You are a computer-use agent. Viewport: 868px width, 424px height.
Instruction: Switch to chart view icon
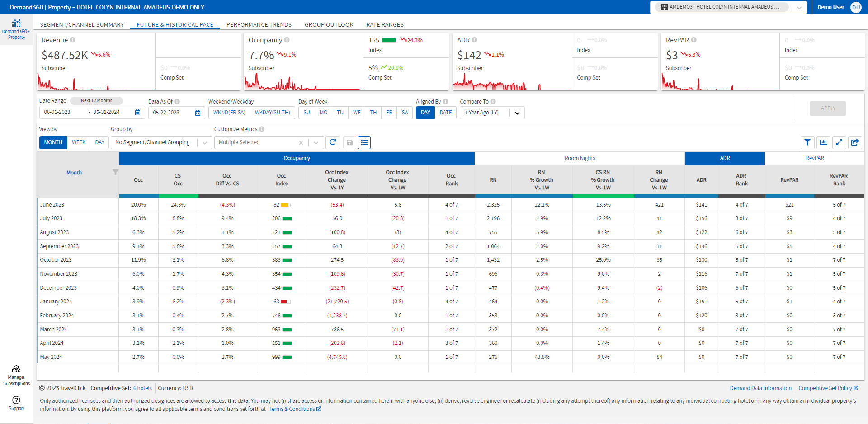(823, 142)
